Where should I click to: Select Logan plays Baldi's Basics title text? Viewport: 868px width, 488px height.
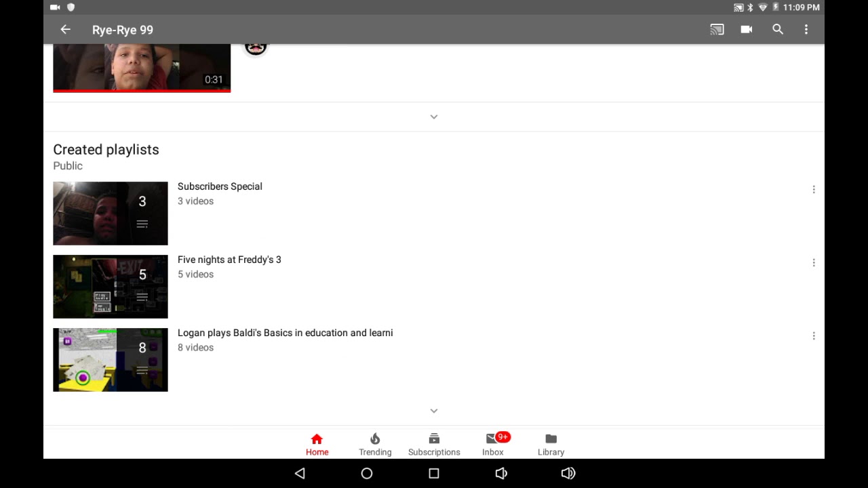click(x=285, y=333)
